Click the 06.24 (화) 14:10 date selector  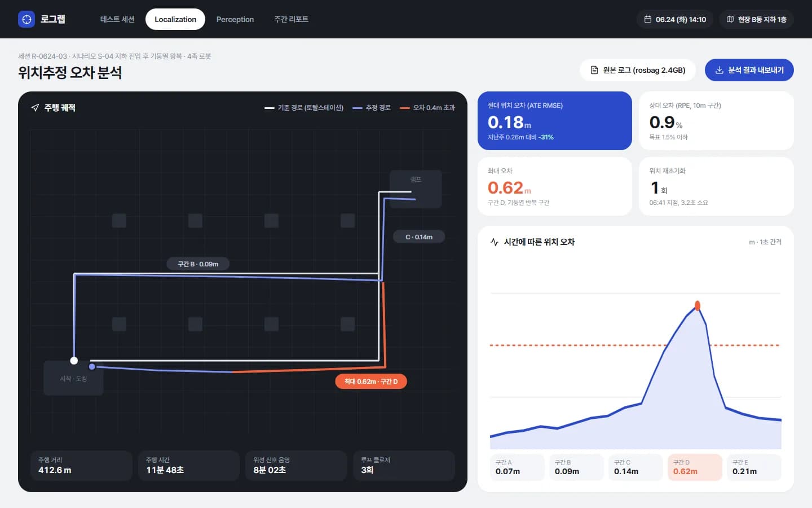click(x=675, y=19)
